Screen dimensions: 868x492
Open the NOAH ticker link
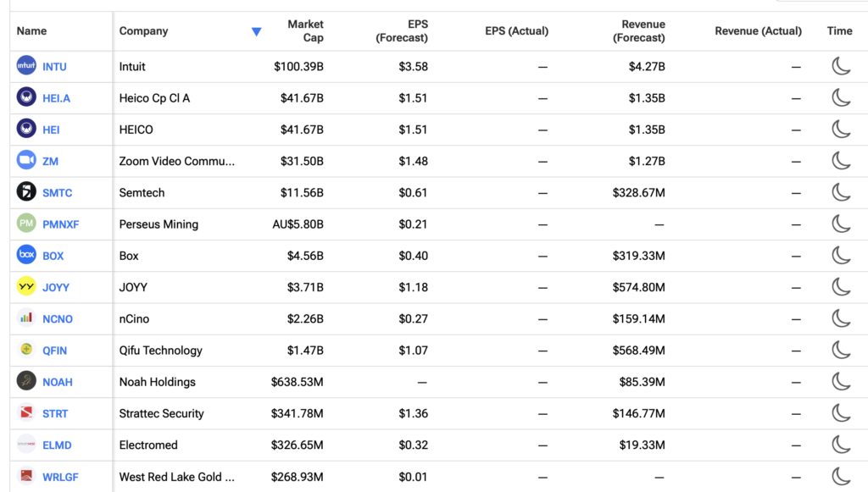click(58, 382)
